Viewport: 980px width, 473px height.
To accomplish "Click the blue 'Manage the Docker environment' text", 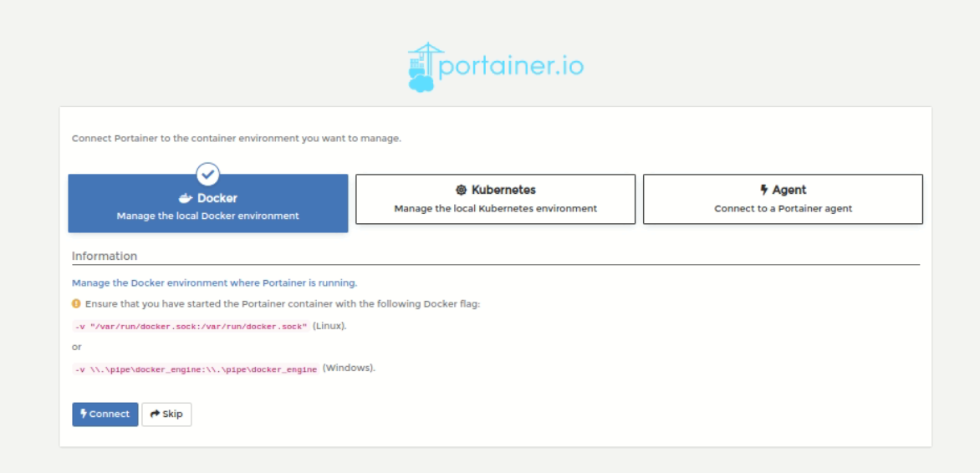I will [214, 283].
